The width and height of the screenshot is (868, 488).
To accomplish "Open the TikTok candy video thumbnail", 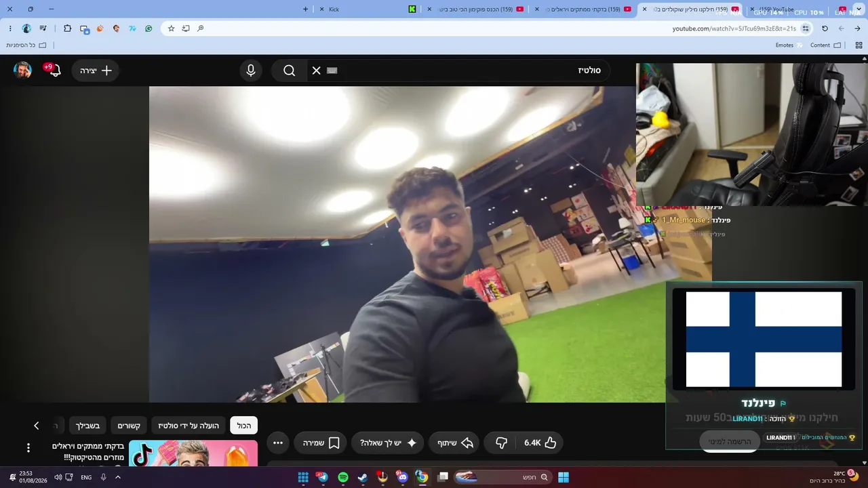I will coord(193,453).
